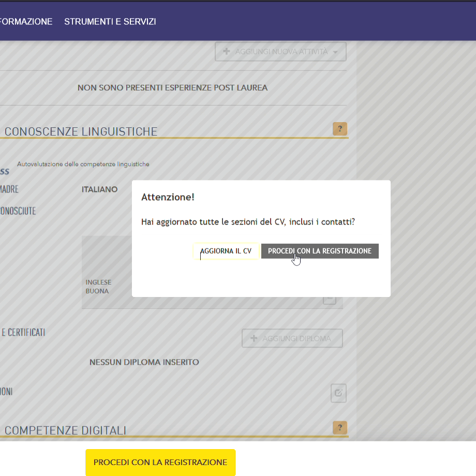Click help icon beside Competenze Digitali heading
476x476 pixels.
(339, 427)
